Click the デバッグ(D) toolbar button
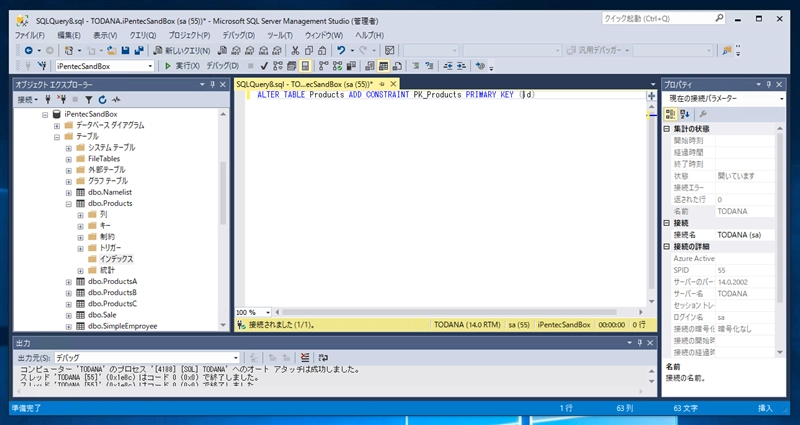The width and height of the screenshot is (800, 425). click(222, 66)
